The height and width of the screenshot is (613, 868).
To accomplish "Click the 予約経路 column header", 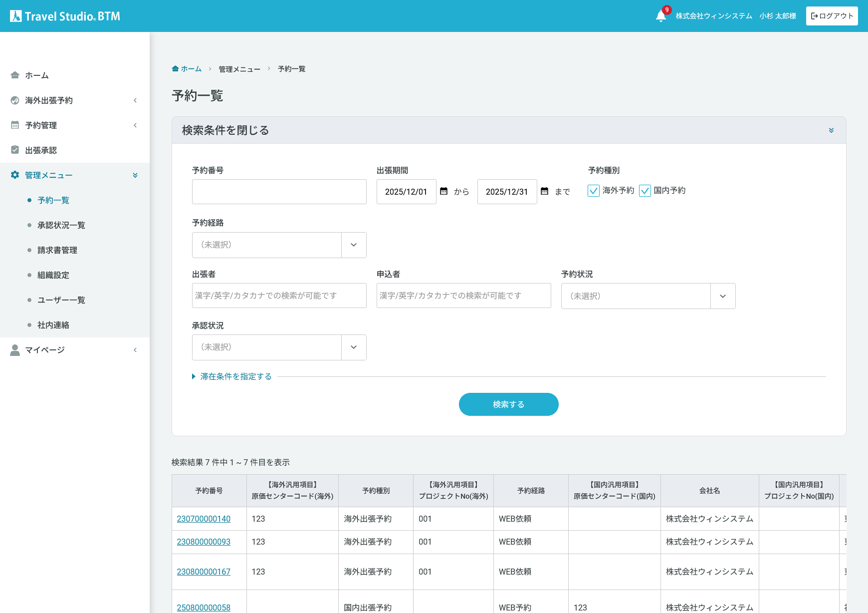I will 531,491.
